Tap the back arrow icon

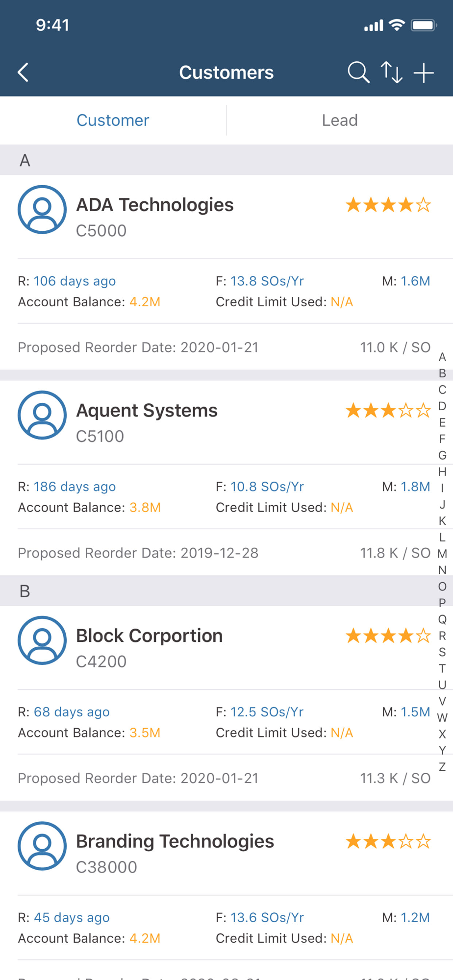coord(23,73)
